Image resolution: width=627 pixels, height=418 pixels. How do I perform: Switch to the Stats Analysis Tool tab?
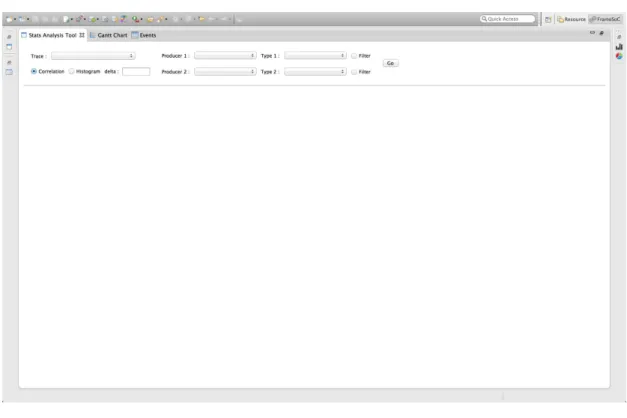(x=52, y=35)
